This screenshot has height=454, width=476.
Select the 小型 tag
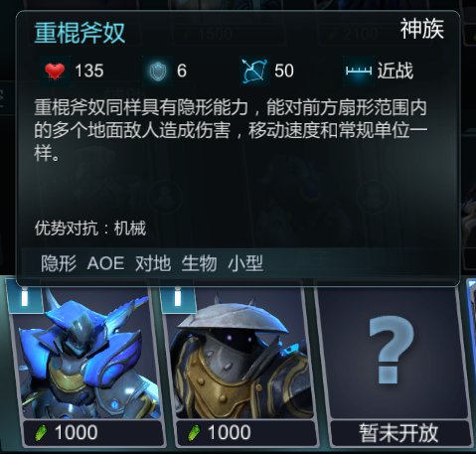pos(245,263)
